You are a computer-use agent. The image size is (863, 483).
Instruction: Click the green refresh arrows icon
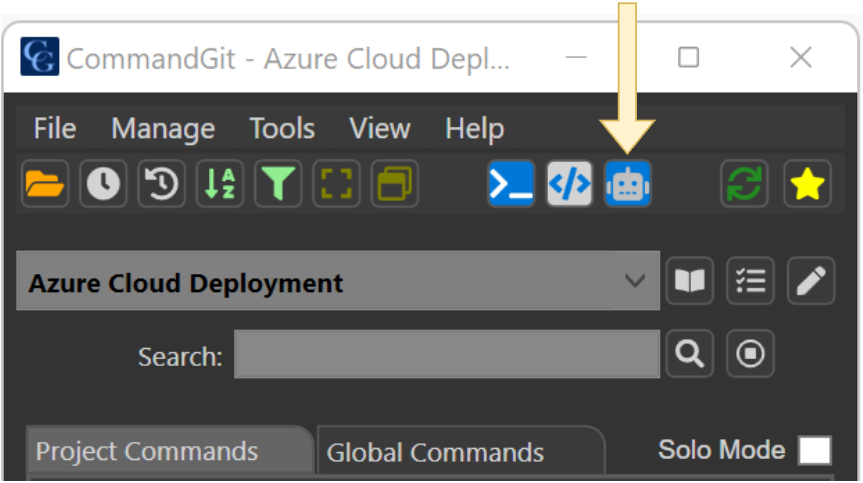pos(746,184)
